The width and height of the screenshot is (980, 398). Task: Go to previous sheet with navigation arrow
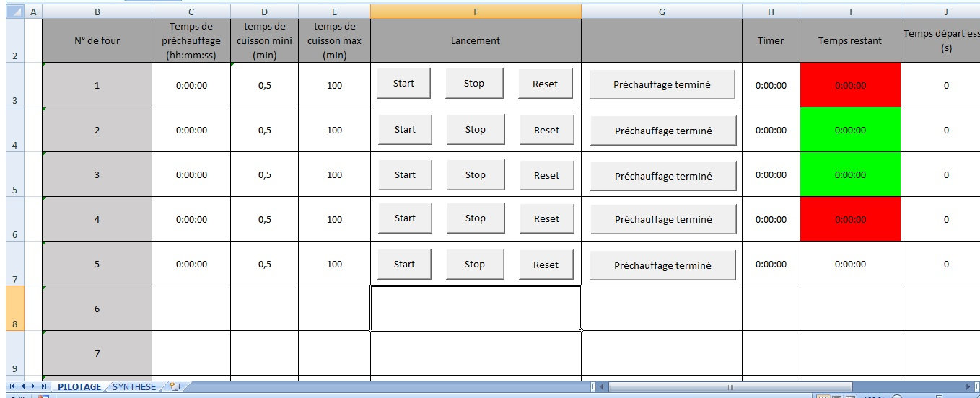[x=23, y=387]
